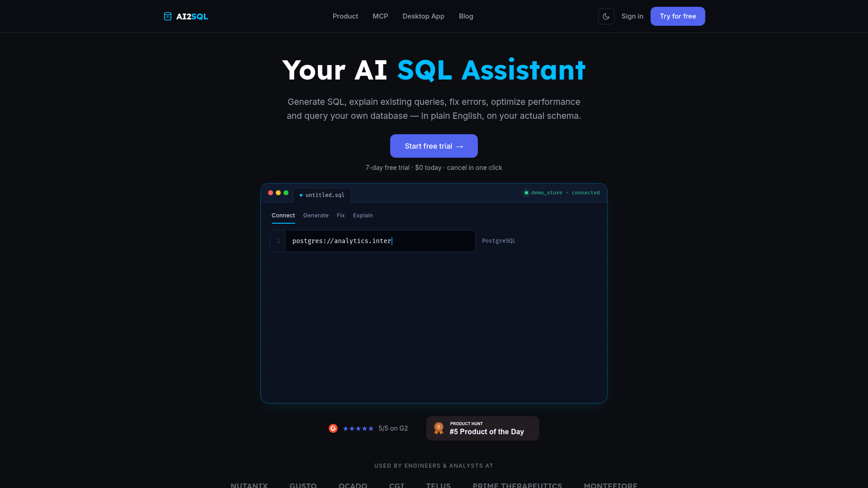Click the 7-day free trial fine print
Viewport: 868px width, 488px height.
[434, 168]
